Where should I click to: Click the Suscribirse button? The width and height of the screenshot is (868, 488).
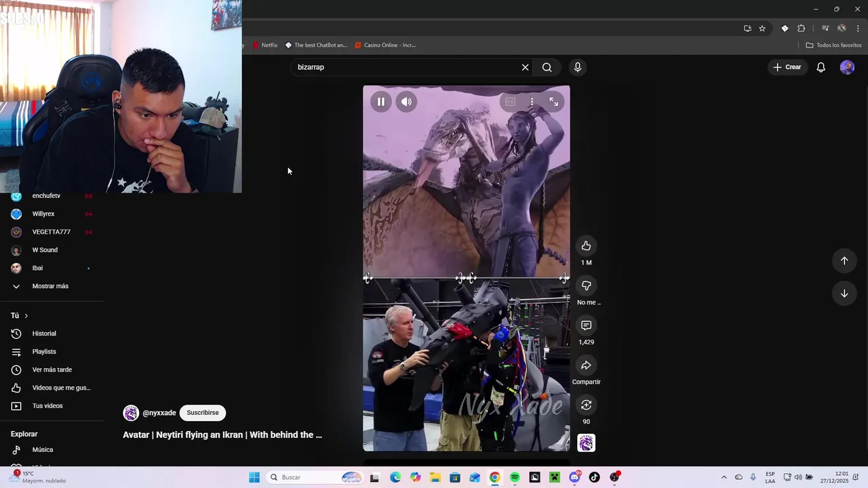coord(203,413)
